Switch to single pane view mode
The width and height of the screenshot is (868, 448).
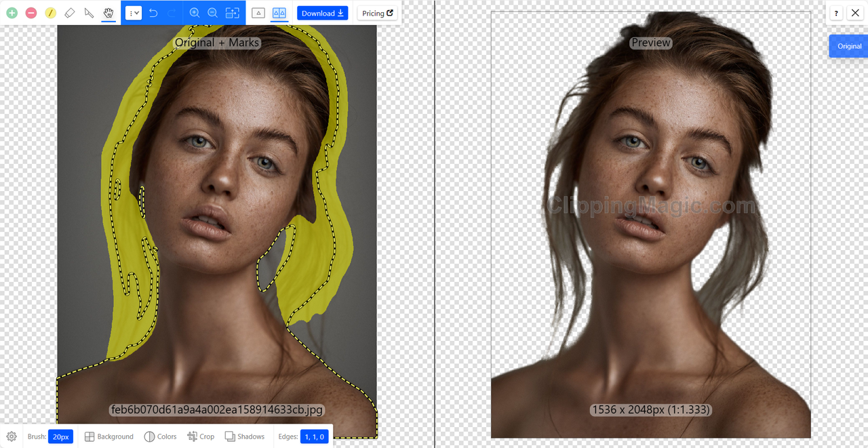[x=258, y=13]
